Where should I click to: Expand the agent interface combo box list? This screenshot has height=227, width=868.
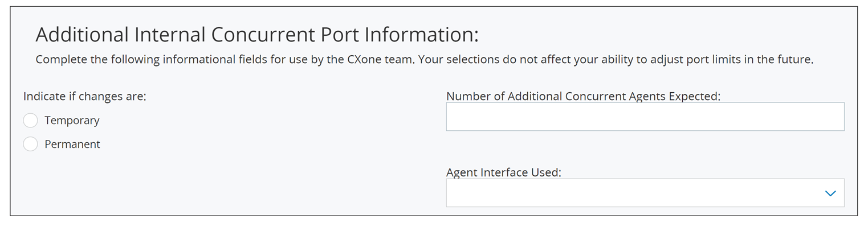pyautogui.click(x=645, y=193)
